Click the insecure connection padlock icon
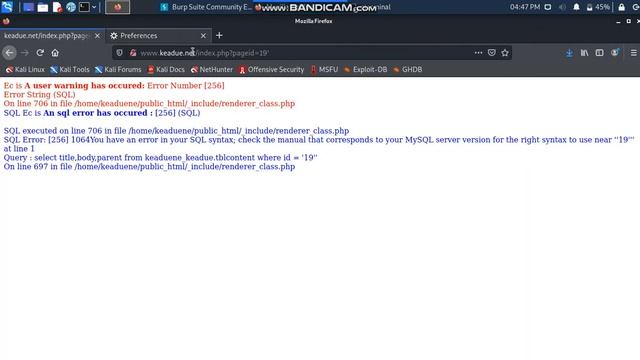 tap(133, 53)
